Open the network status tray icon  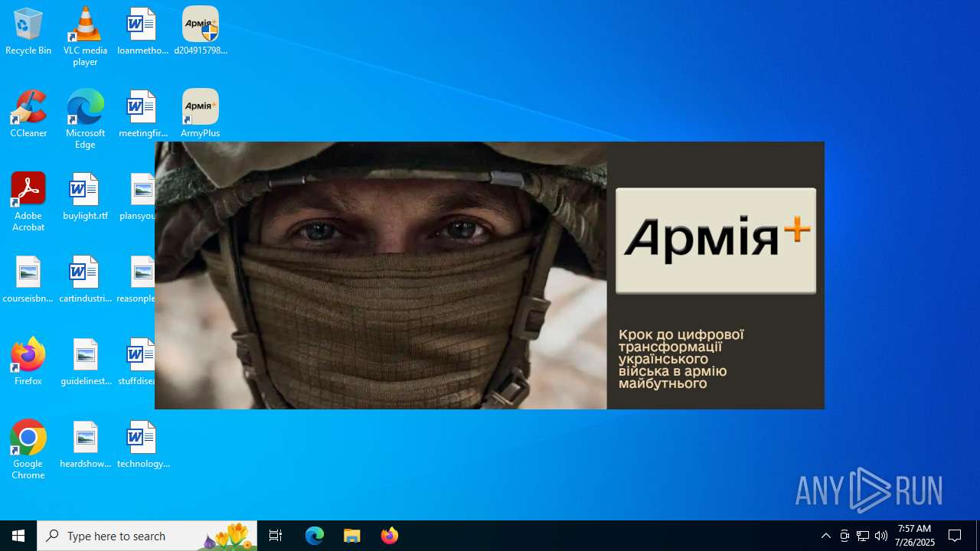[x=863, y=536]
